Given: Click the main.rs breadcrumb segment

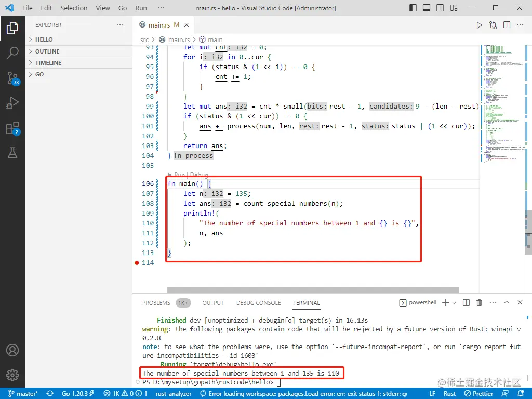Looking at the screenshot, I should point(175,39).
